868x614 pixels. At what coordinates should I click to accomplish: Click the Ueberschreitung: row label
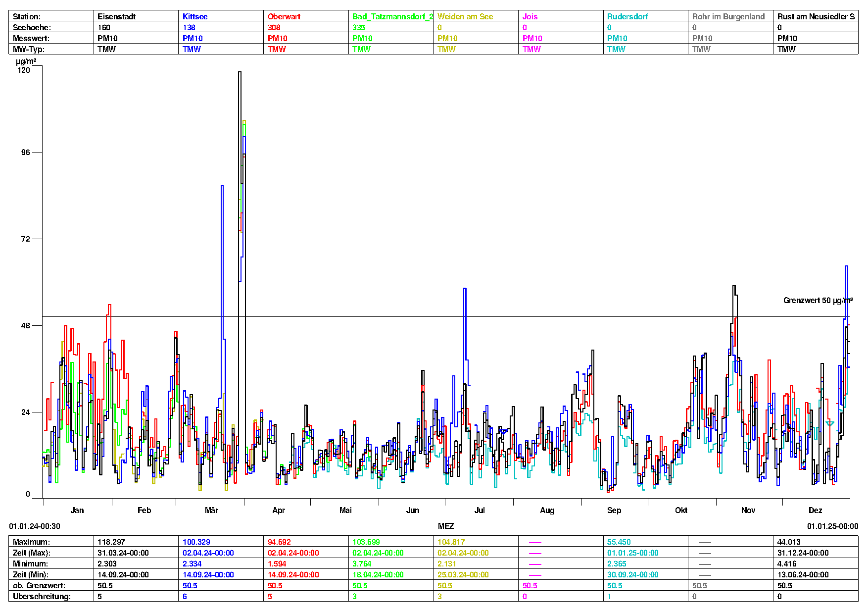[42, 596]
